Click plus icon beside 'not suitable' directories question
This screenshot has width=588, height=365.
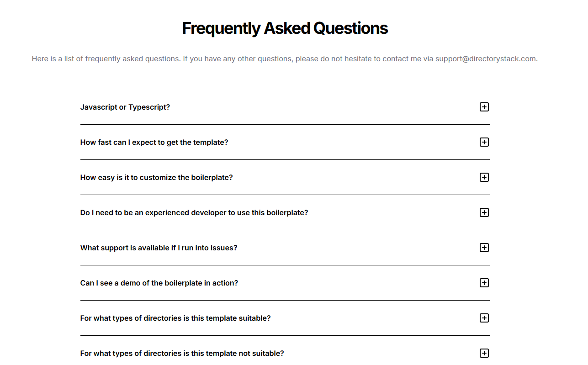tap(484, 353)
